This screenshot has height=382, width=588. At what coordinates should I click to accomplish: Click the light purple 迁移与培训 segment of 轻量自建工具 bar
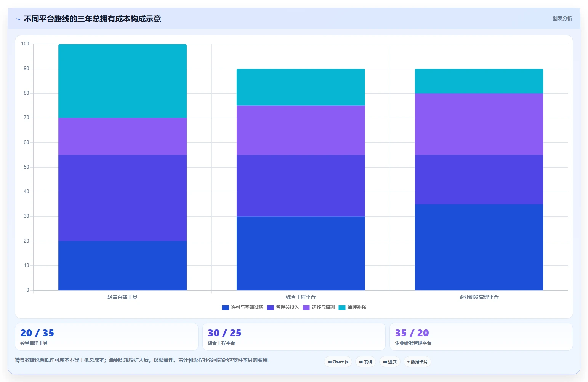point(122,136)
